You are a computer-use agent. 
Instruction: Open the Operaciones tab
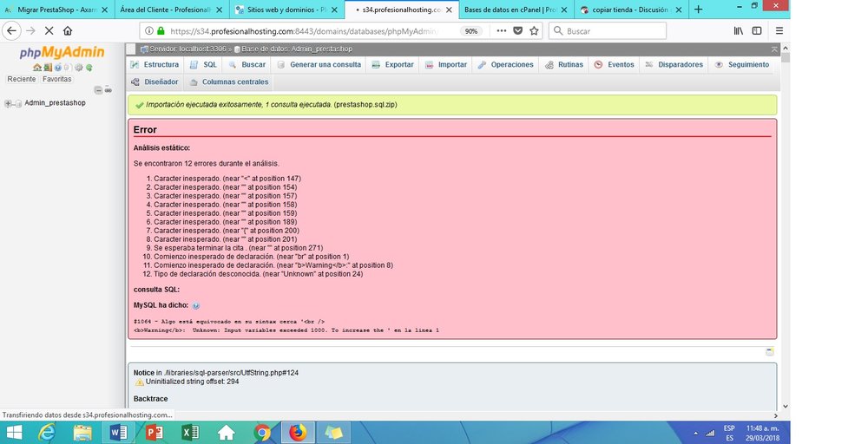[505, 65]
